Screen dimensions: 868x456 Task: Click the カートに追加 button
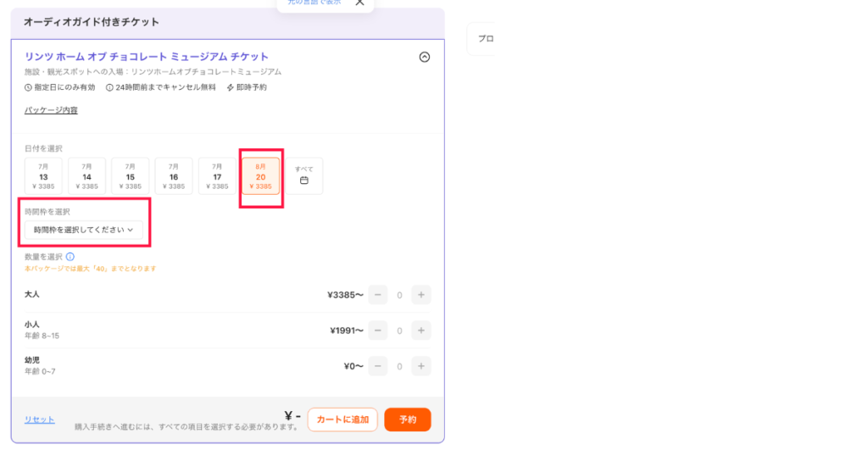click(342, 420)
